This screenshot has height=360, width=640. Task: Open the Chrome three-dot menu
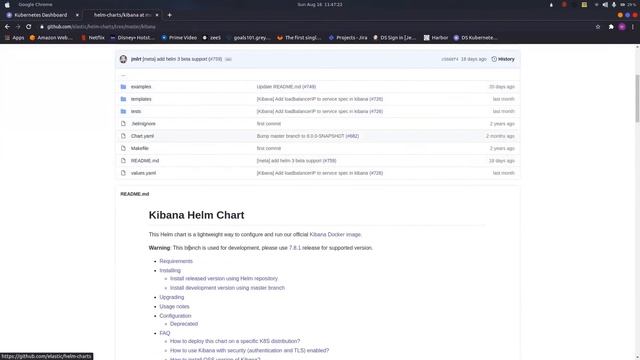pyautogui.click(x=633, y=27)
